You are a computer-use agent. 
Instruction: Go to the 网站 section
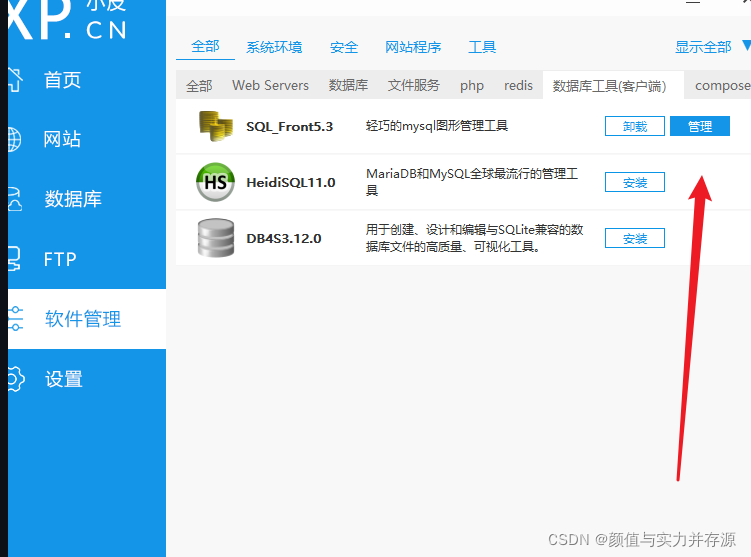pos(62,139)
